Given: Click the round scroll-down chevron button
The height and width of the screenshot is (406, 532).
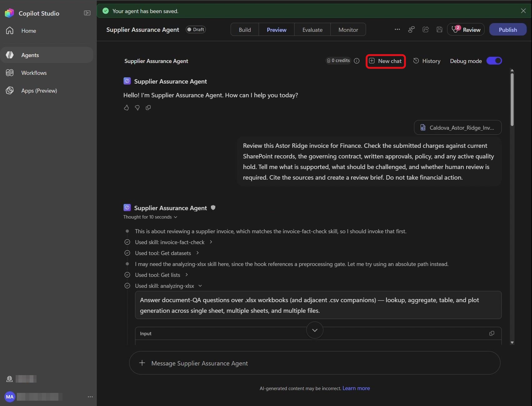Looking at the screenshot, I should 315,330.
